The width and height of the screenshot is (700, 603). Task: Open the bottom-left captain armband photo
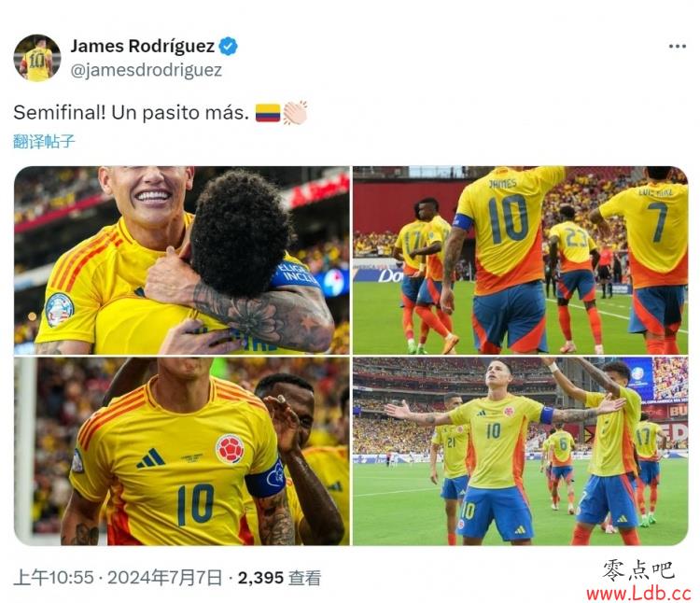(x=182, y=451)
